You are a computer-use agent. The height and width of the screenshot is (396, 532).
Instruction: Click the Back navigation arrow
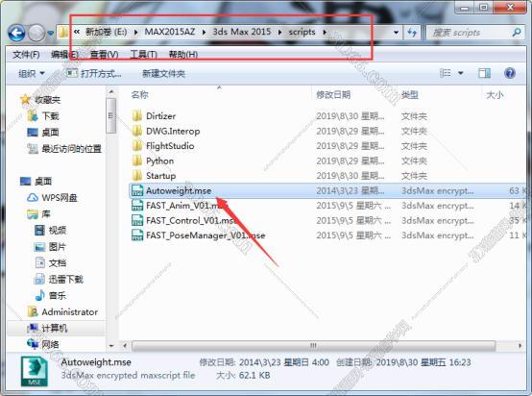pos(16,33)
